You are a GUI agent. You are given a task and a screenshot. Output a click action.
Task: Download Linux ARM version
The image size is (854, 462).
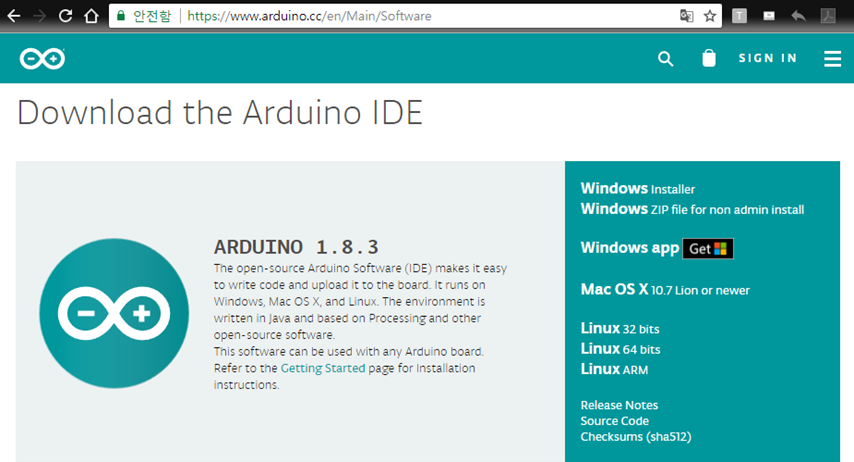tap(614, 369)
